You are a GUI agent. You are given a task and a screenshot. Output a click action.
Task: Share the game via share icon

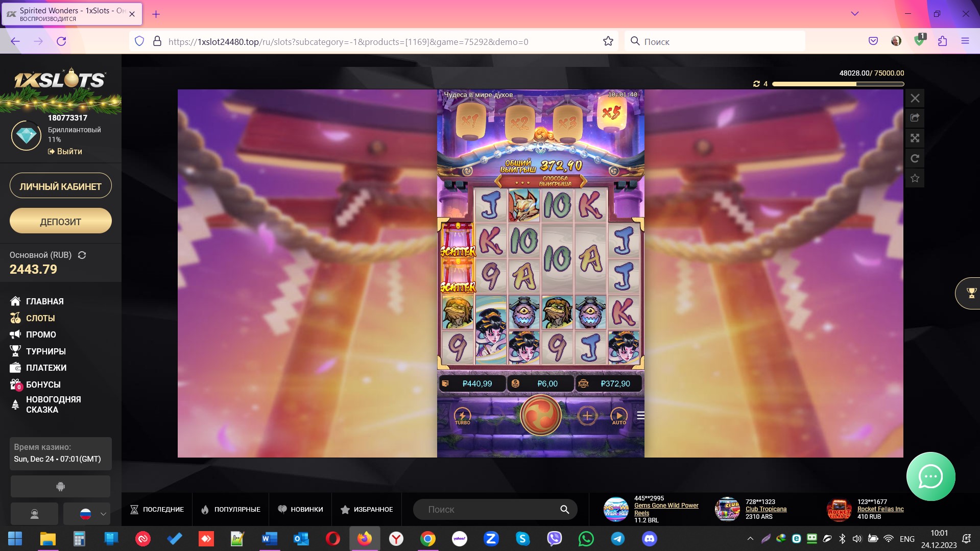(x=915, y=118)
